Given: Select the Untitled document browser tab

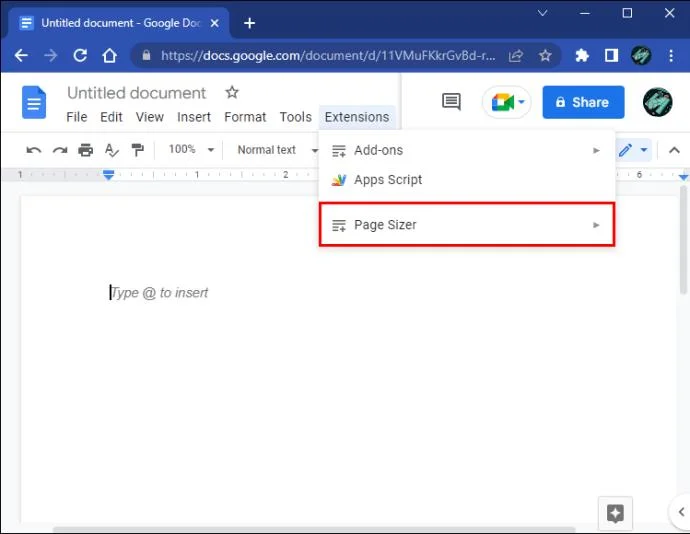Looking at the screenshot, I should pyautogui.click(x=119, y=23).
